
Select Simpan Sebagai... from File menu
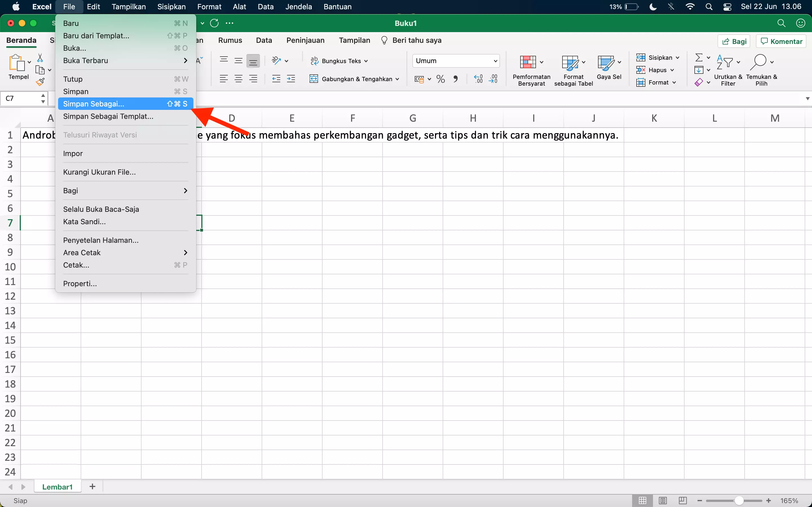tap(93, 103)
